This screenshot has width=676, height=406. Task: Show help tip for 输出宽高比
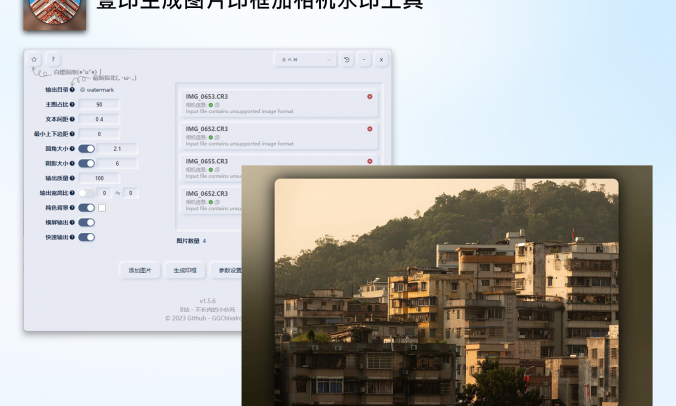[72, 193]
